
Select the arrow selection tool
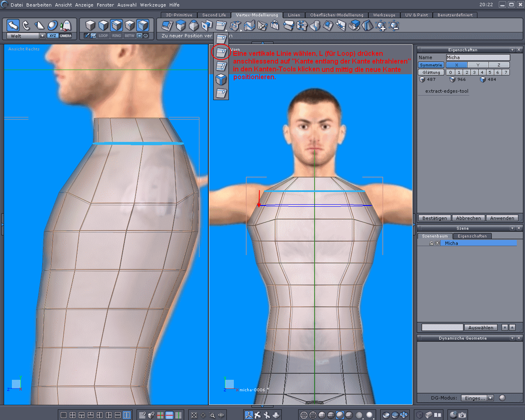pyautogui.click(x=13, y=25)
